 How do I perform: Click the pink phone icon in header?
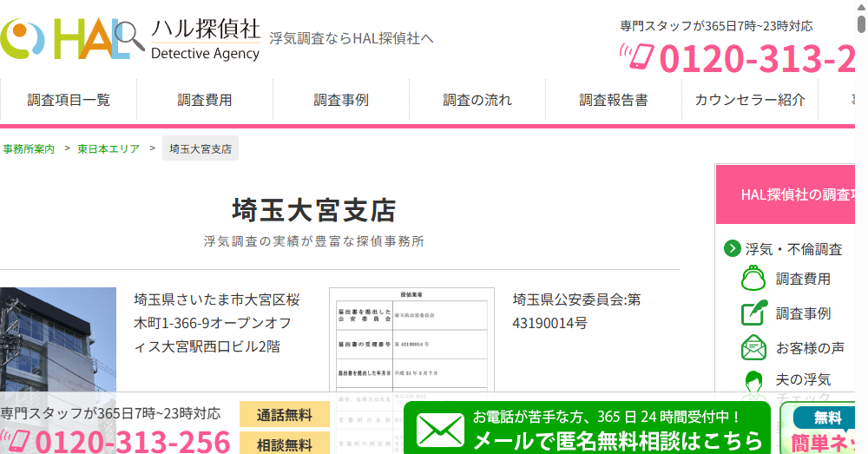[636, 56]
